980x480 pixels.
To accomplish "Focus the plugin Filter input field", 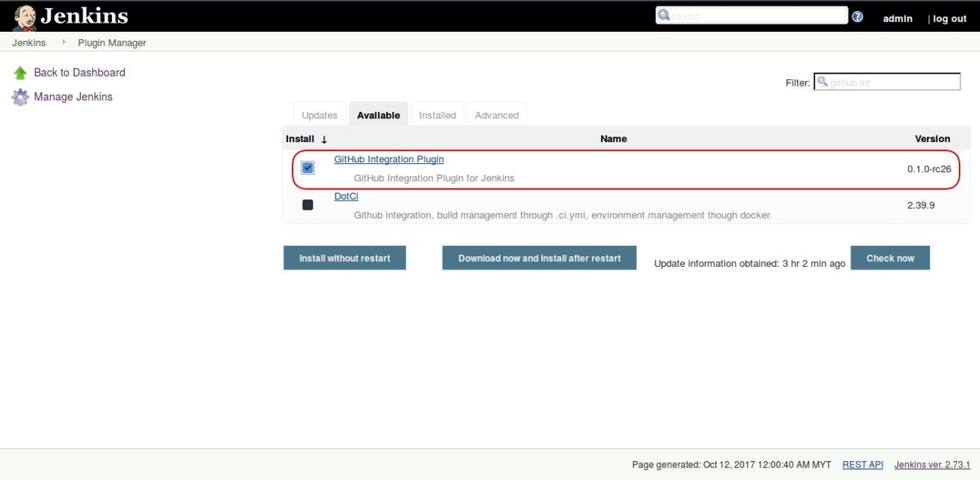I will (x=888, y=82).
